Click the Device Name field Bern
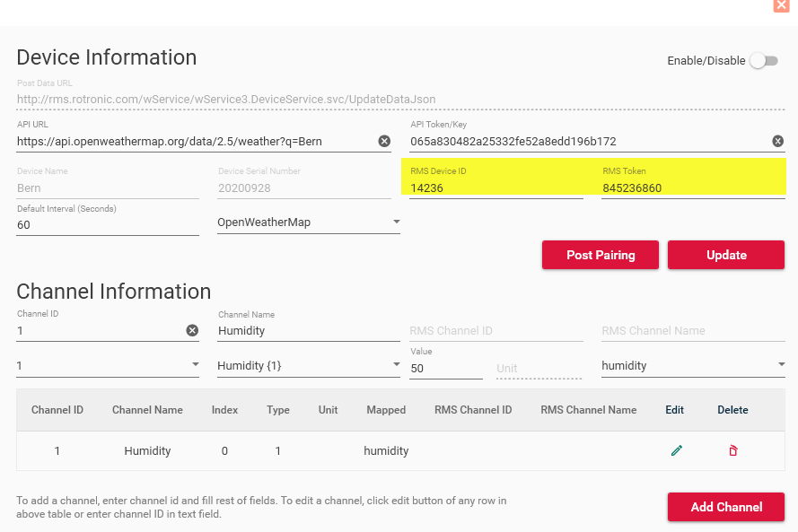 click(108, 188)
